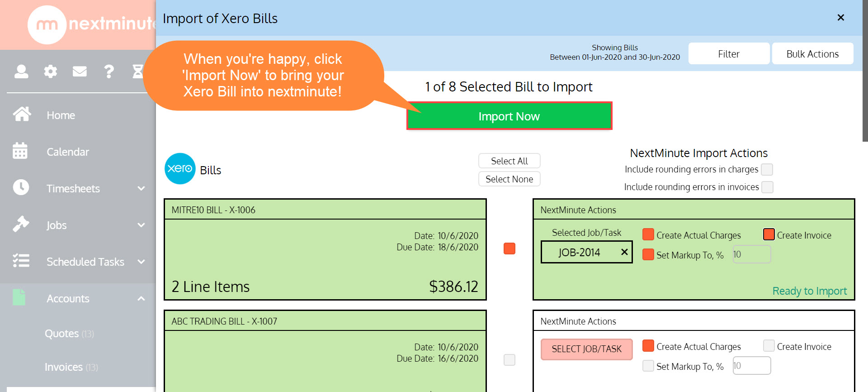The height and width of the screenshot is (392, 868).
Task: Clear JOB-2014 with the X icon
Action: pyautogui.click(x=624, y=252)
